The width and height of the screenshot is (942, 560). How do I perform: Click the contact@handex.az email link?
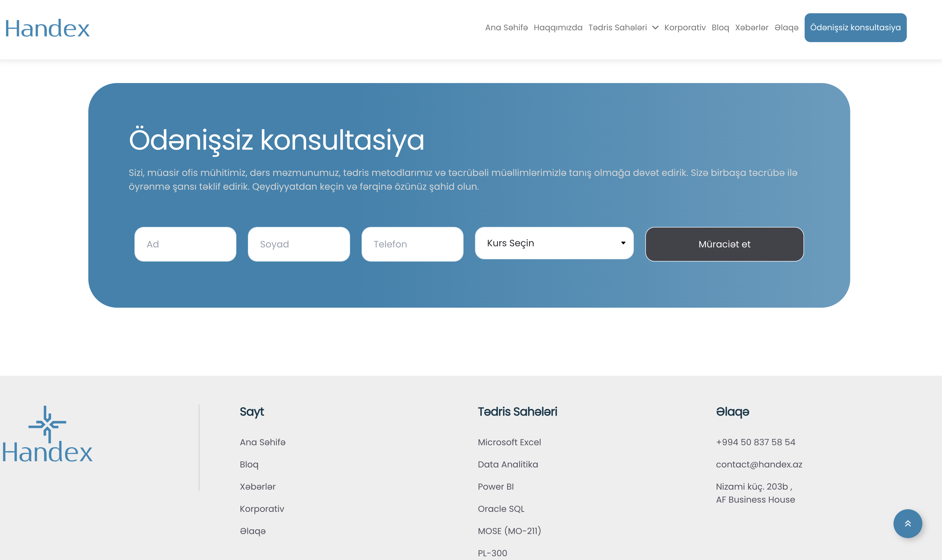758,464
